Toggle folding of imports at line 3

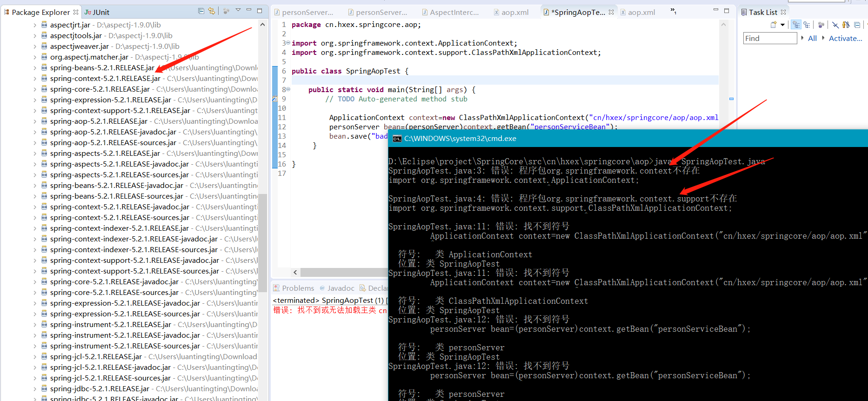pos(288,43)
